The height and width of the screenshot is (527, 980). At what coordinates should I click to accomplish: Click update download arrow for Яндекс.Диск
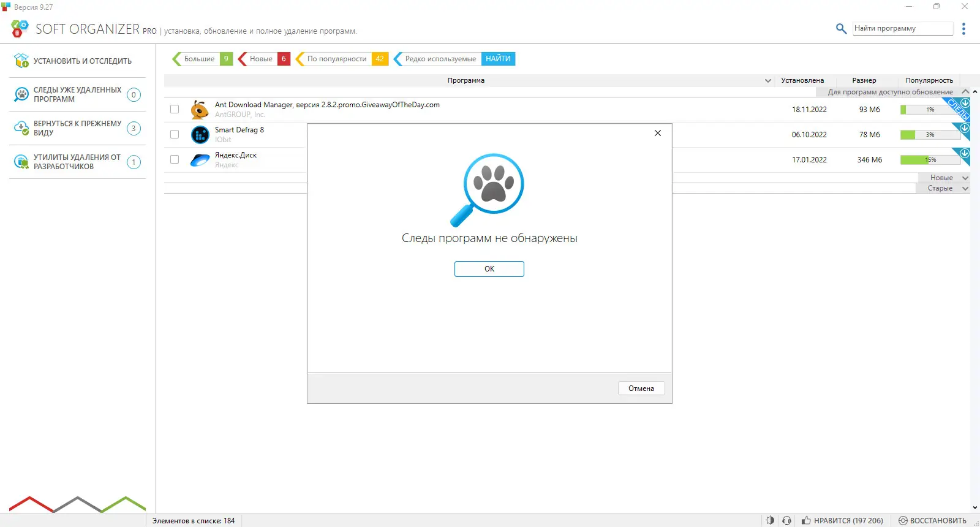965,153
